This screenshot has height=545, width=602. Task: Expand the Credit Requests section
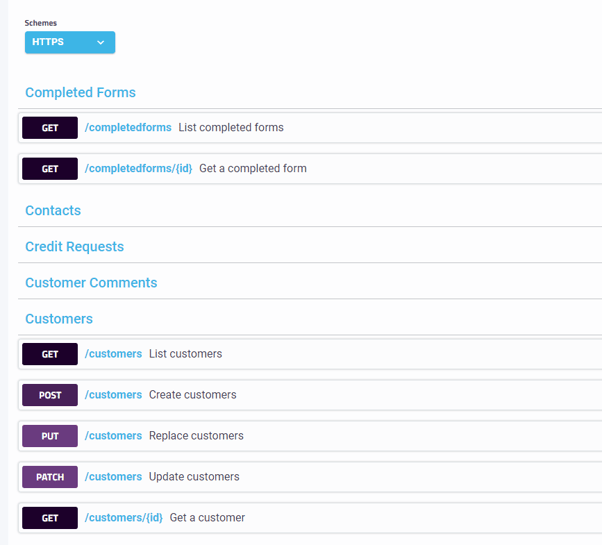pos(74,246)
